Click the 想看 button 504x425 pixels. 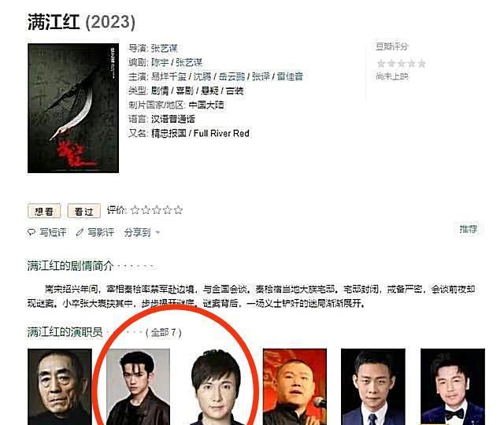coord(44,211)
